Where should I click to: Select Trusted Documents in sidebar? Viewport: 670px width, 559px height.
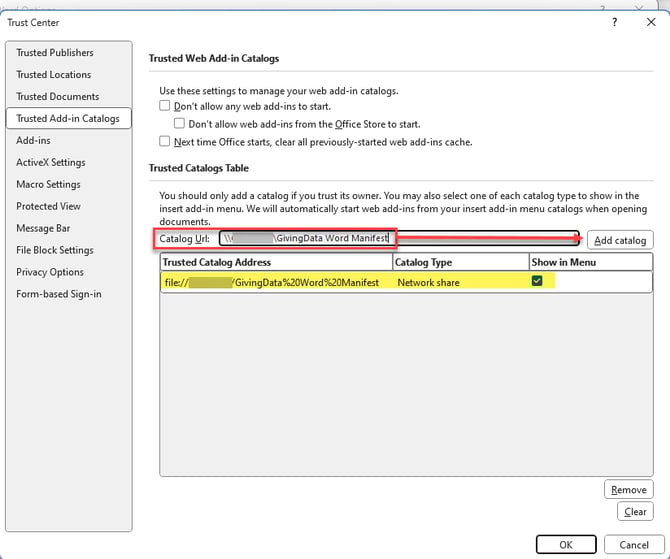point(58,97)
